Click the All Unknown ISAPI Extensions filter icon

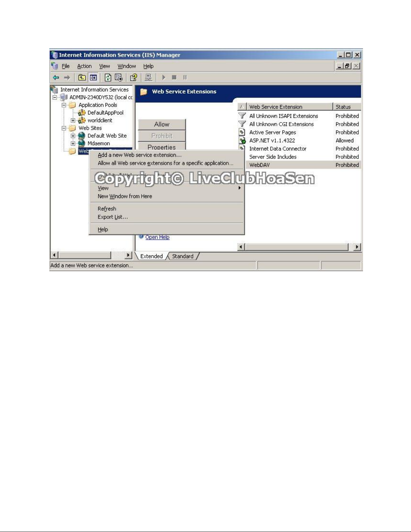click(242, 116)
